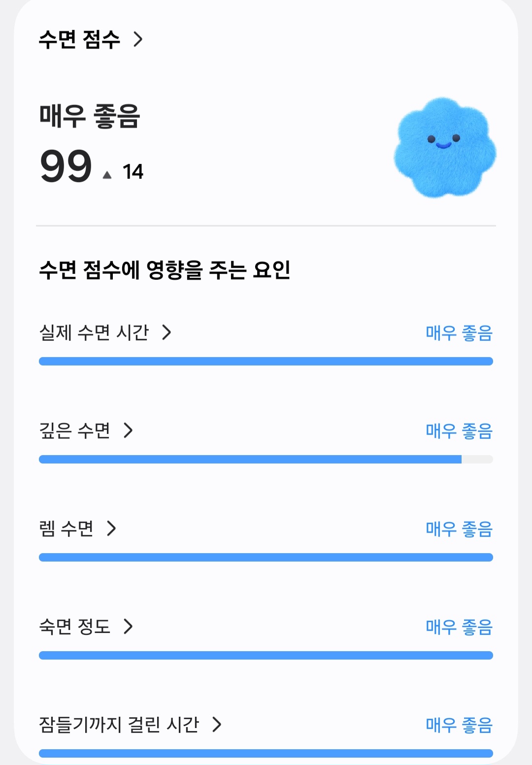Open 숙면 정도 details label
This screenshot has height=765, width=532.
74,627
